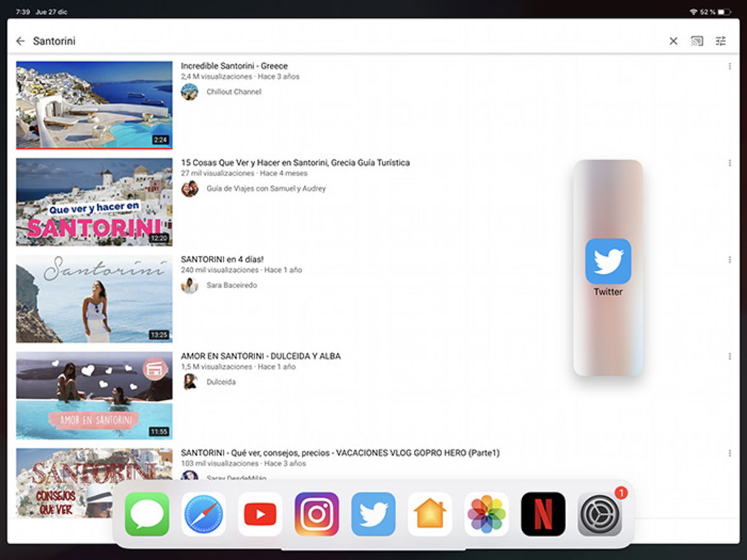Screen dimensions: 747x560
Task: Open the Messages app in the dock
Action: [146, 515]
